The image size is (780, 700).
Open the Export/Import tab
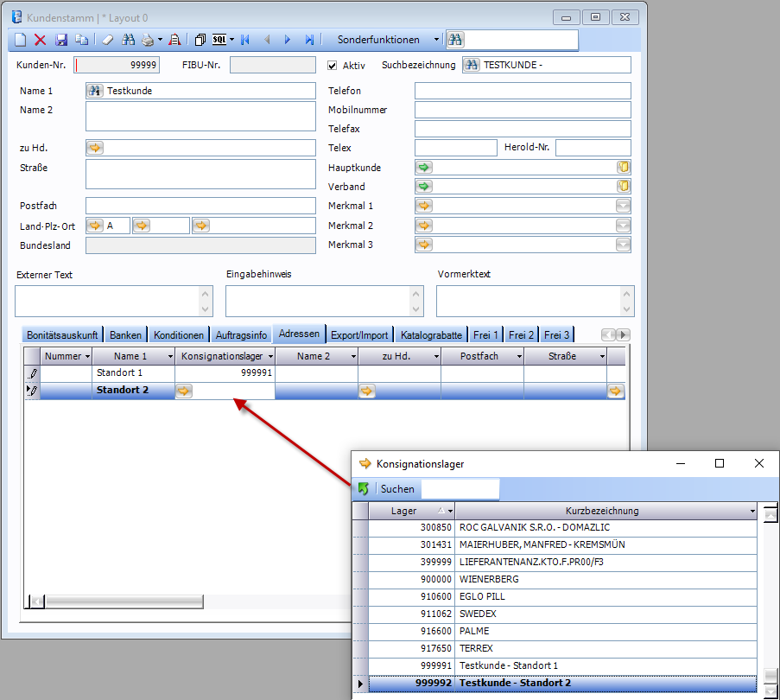click(359, 335)
